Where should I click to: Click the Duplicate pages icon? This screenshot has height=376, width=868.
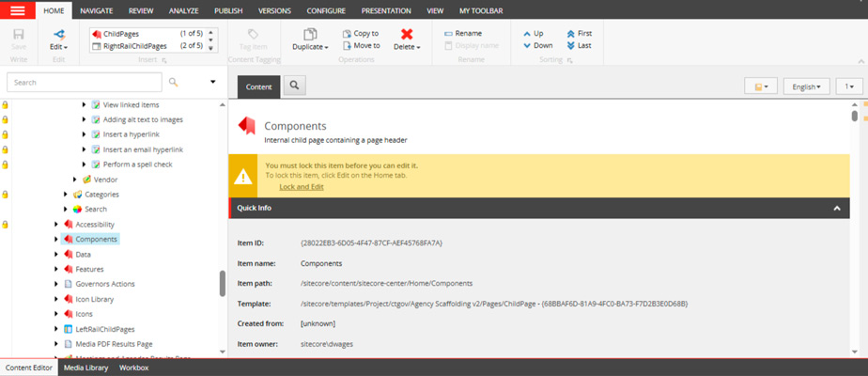(311, 35)
